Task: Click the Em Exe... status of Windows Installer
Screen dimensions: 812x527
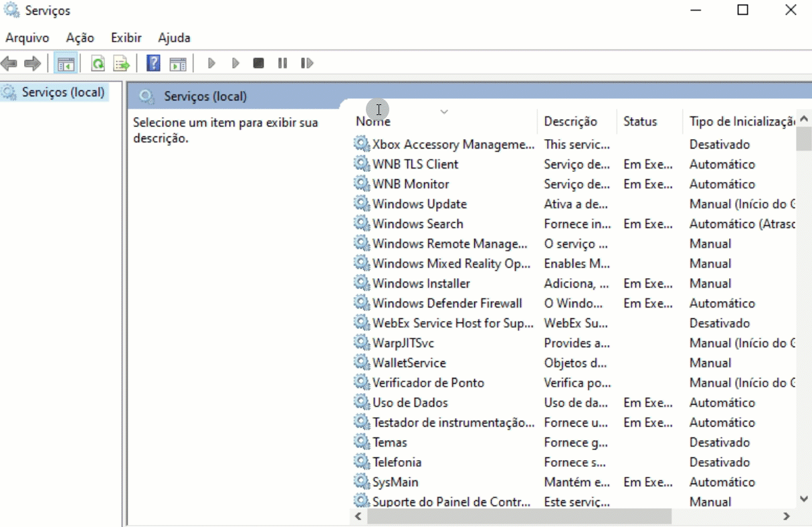Action: tap(648, 284)
